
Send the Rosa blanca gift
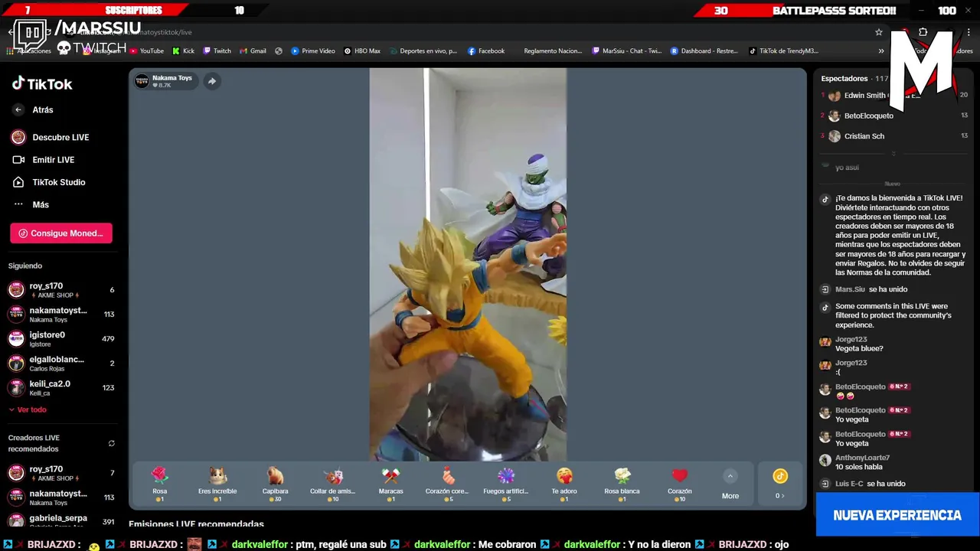point(622,484)
